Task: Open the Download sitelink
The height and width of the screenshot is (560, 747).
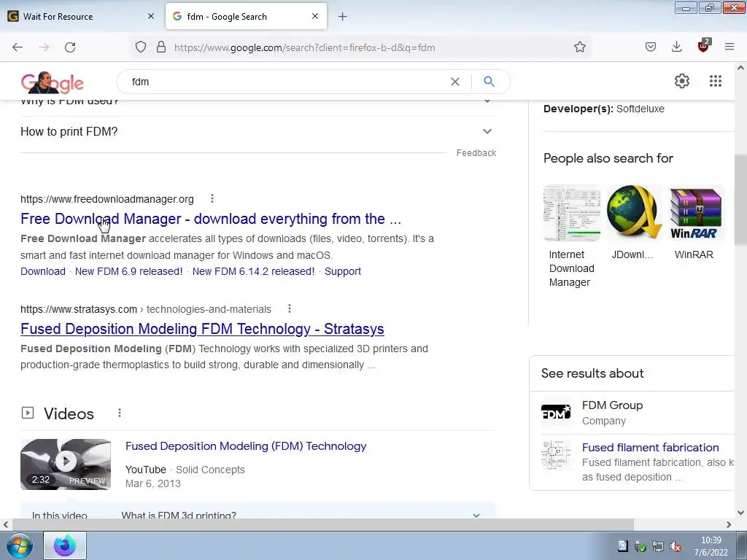Action: coord(43,271)
